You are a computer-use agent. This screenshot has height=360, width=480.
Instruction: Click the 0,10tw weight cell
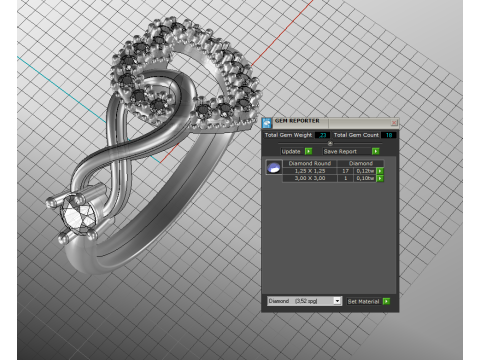365,178
